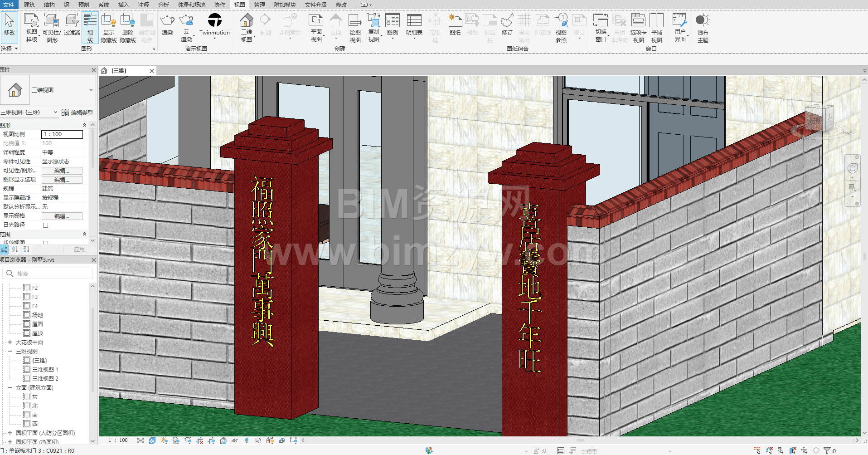Open the 三维视图 house tool

(247, 21)
